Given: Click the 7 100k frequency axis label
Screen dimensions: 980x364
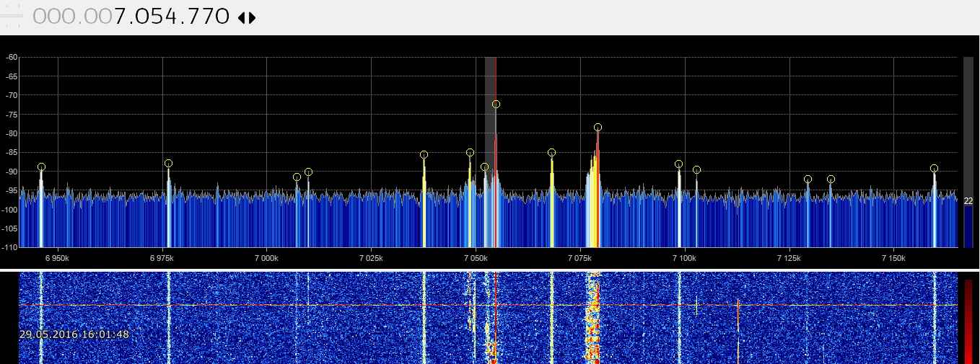Looking at the screenshot, I should (685, 257).
